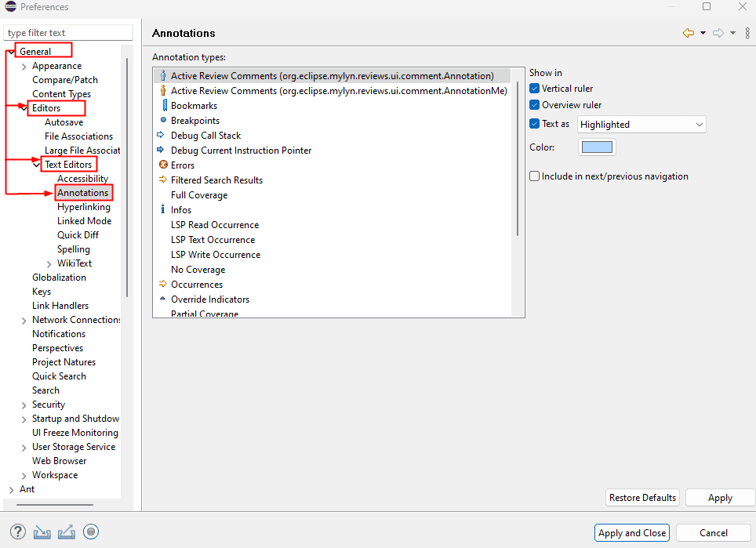Click the Breakpoints blue dot icon

163,120
